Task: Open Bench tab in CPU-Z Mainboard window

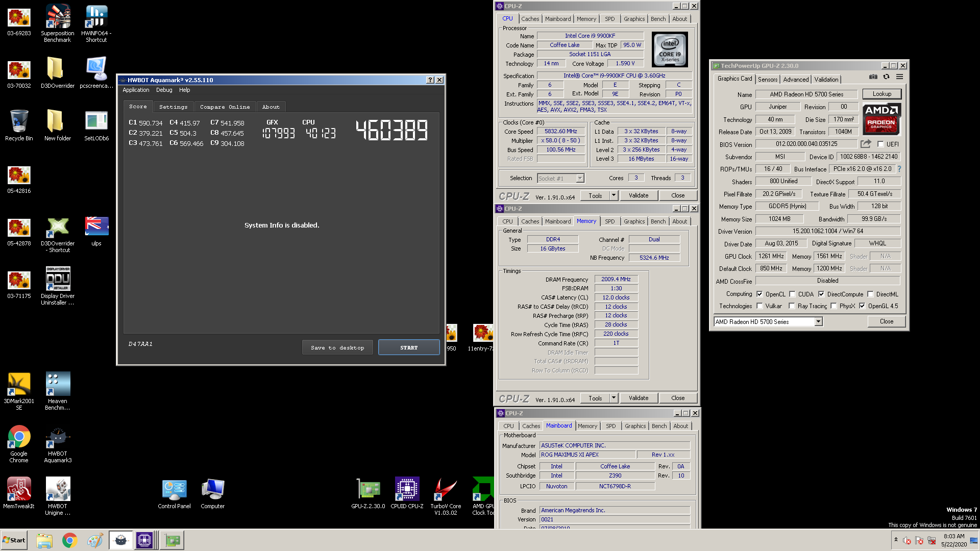Action: [x=659, y=426]
